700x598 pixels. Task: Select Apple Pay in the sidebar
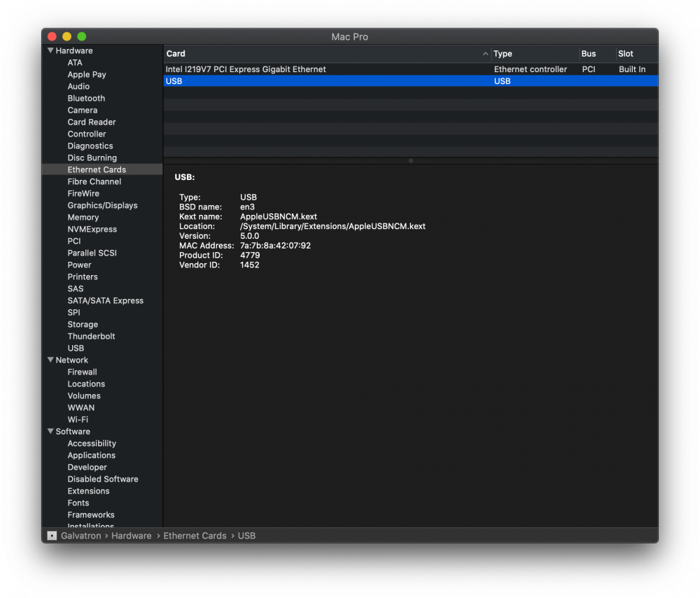87,75
